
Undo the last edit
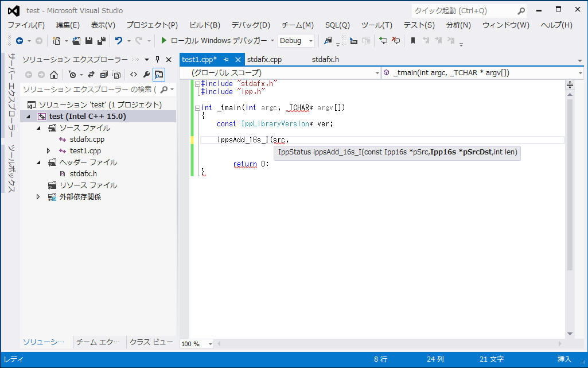[x=119, y=41]
